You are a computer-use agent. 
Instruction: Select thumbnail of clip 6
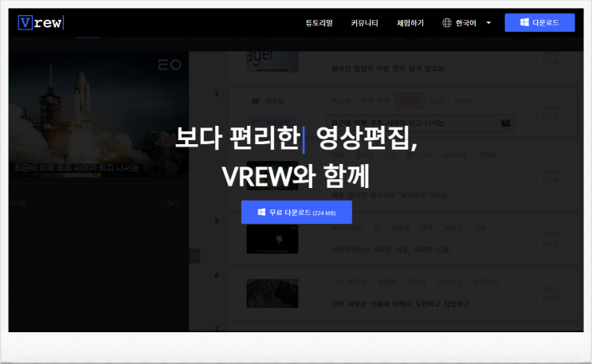click(x=272, y=293)
